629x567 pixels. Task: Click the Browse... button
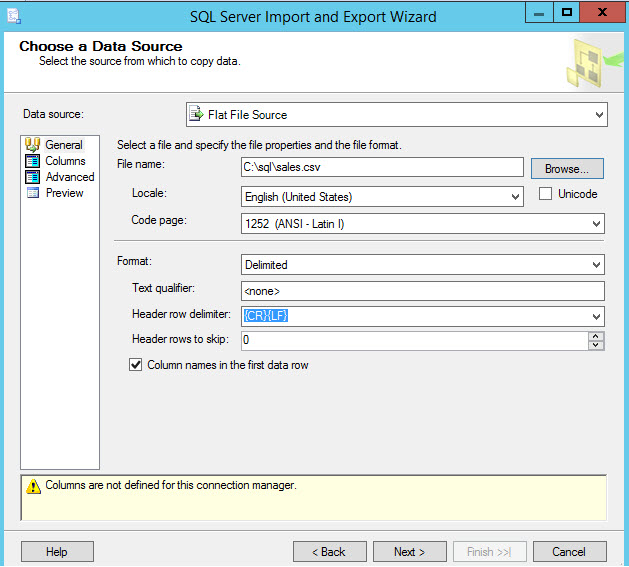coord(567,169)
